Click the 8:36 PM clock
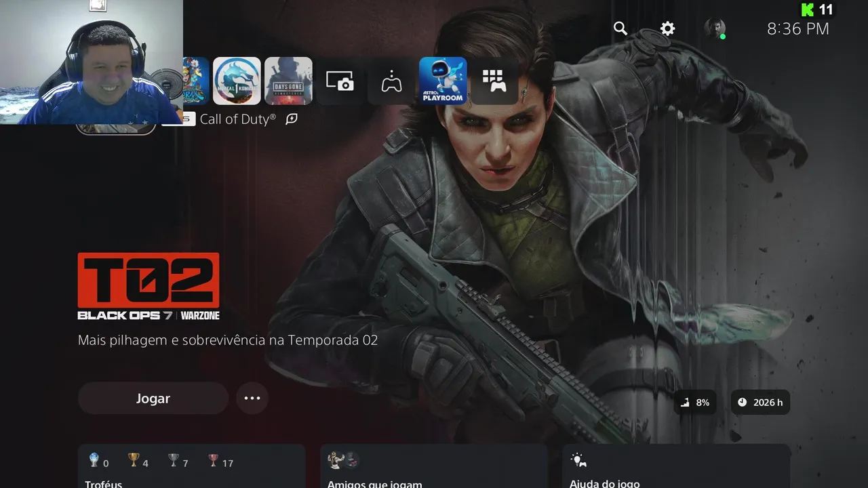Image resolution: width=868 pixels, height=488 pixels. pyautogui.click(x=798, y=28)
